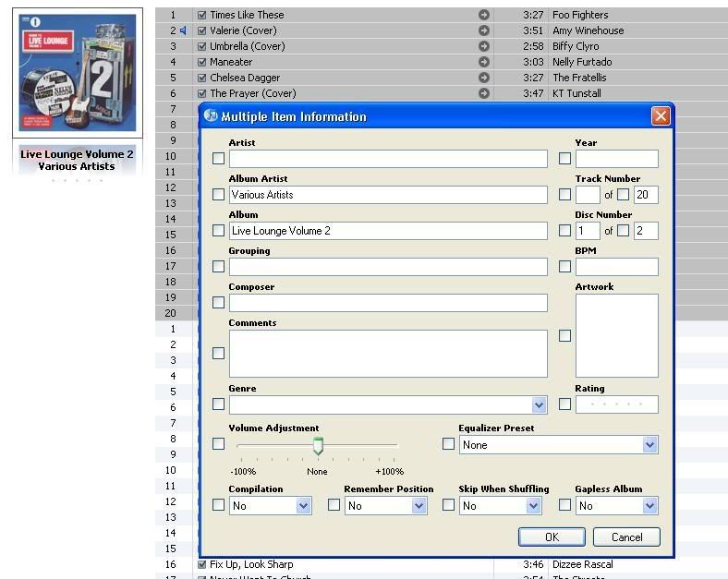Click into the Grouping text field
The height and width of the screenshot is (579, 728).
(x=388, y=267)
